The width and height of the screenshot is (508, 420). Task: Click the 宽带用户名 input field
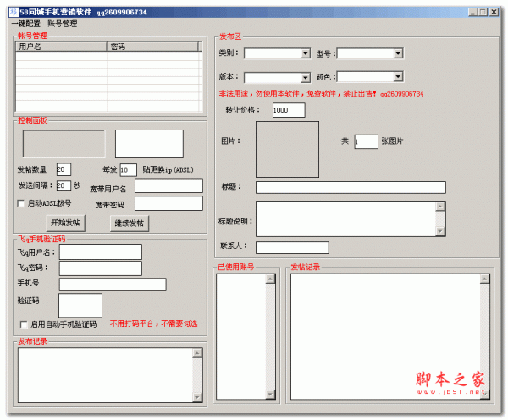(x=168, y=185)
